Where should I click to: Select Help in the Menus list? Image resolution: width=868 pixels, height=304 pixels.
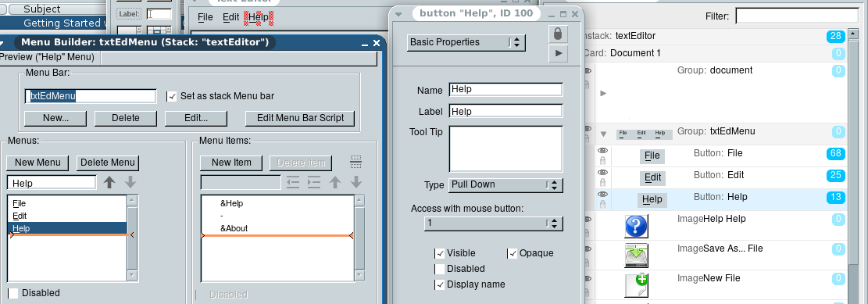coord(67,228)
